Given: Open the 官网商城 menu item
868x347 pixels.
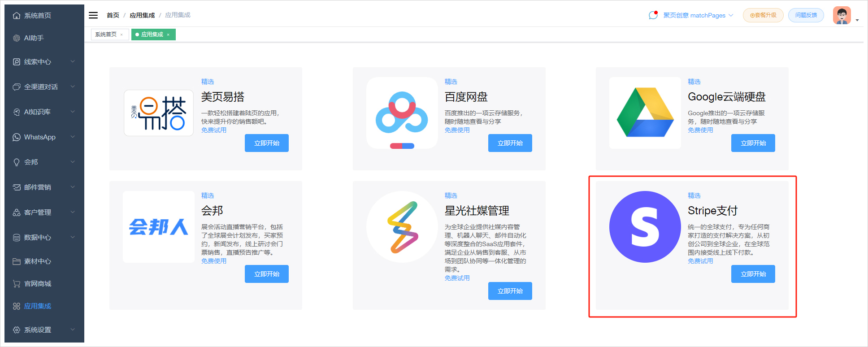Looking at the screenshot, I should [x=44, y=284].
